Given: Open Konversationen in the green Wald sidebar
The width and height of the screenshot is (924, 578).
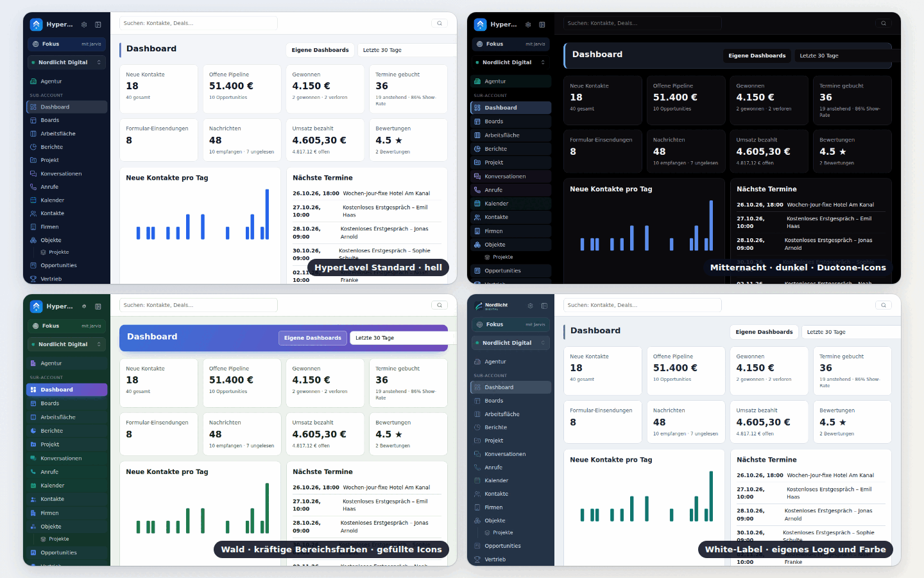Looking at the screenshot, I should click(67, 459).
